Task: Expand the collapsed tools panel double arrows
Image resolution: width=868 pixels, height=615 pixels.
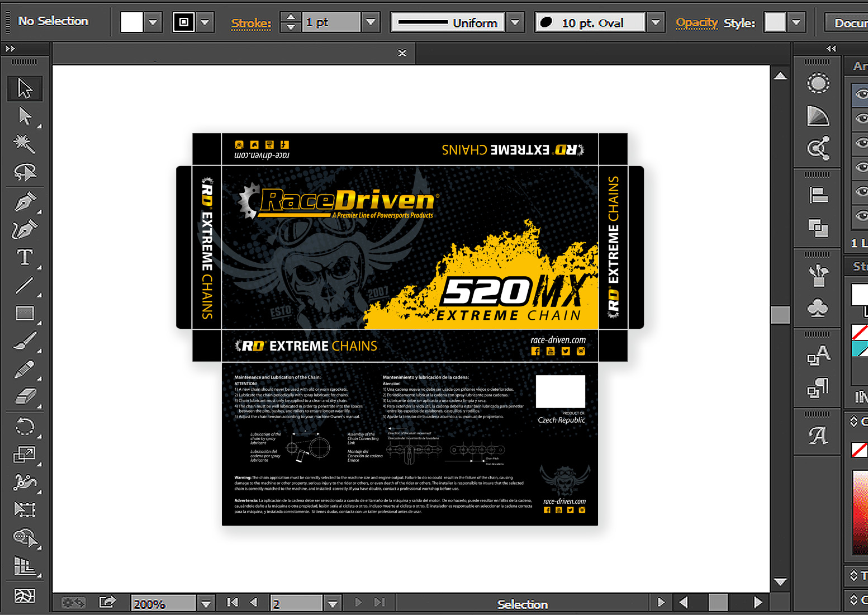Action: 10,49
